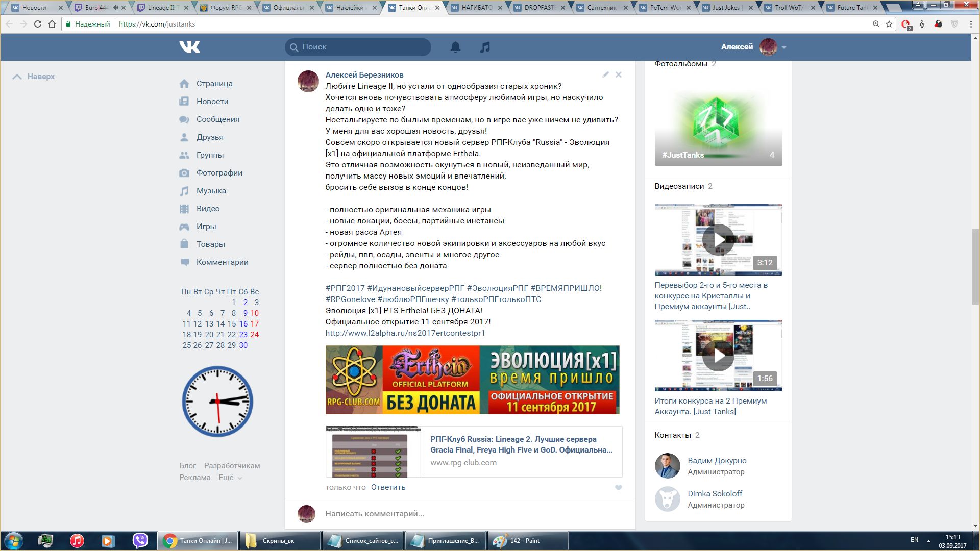
Task: Click hashtag #РПГ2017
Action: (x=345, y=288)
